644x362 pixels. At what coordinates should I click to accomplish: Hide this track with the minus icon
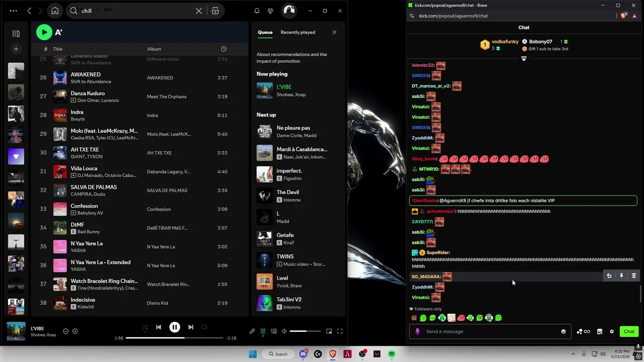click(65, 331)
